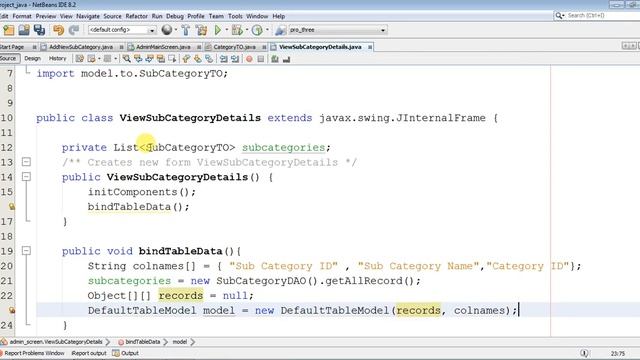Click model breadcrumb
Viewport: 640px width, 360px height.
[x=180, y=342]
